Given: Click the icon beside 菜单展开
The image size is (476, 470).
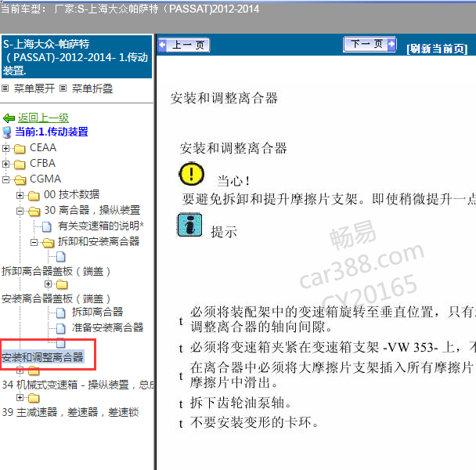Looking at the screenshot, I should pyautogui.click(x=5, y=89).
